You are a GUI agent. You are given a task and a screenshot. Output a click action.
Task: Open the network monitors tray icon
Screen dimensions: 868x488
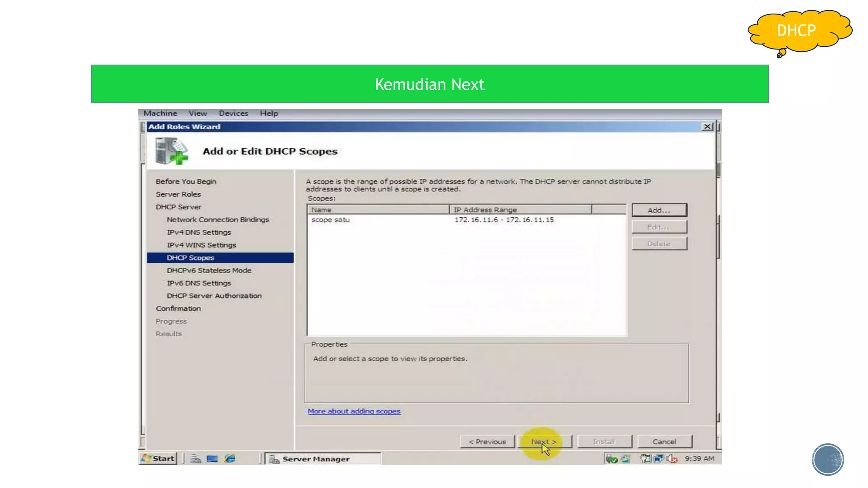(x=659, y=459)
